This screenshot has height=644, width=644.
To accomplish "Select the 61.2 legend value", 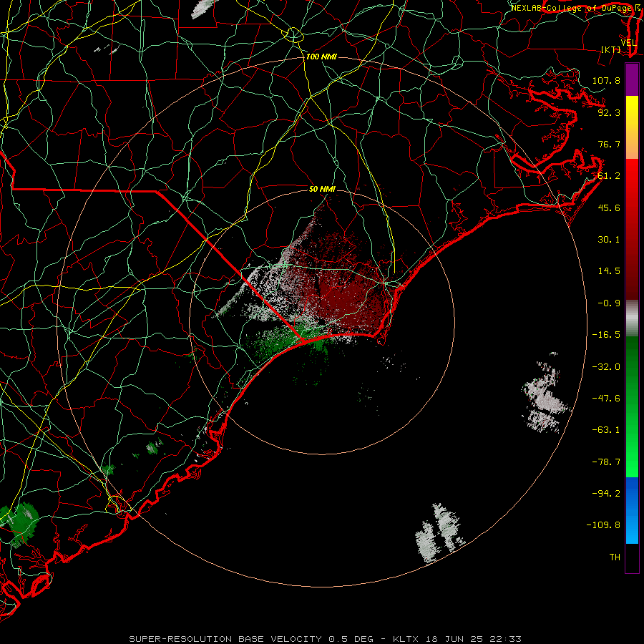I will click(609, 176).
